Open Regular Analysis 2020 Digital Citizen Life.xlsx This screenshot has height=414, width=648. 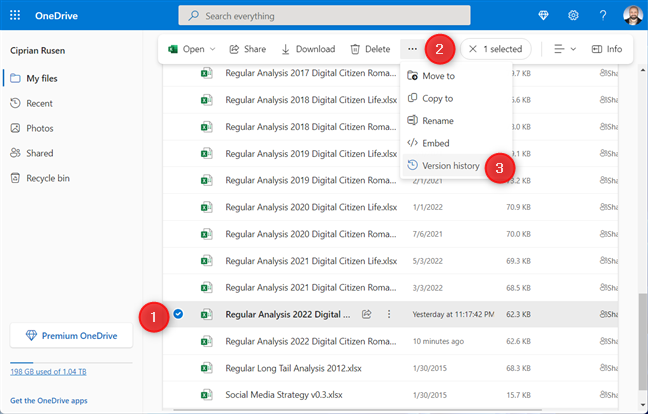311,207
